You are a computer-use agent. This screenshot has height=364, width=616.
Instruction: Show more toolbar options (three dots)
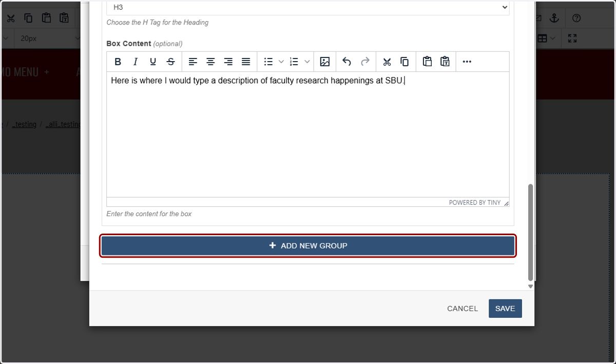[x=467, y=62]
